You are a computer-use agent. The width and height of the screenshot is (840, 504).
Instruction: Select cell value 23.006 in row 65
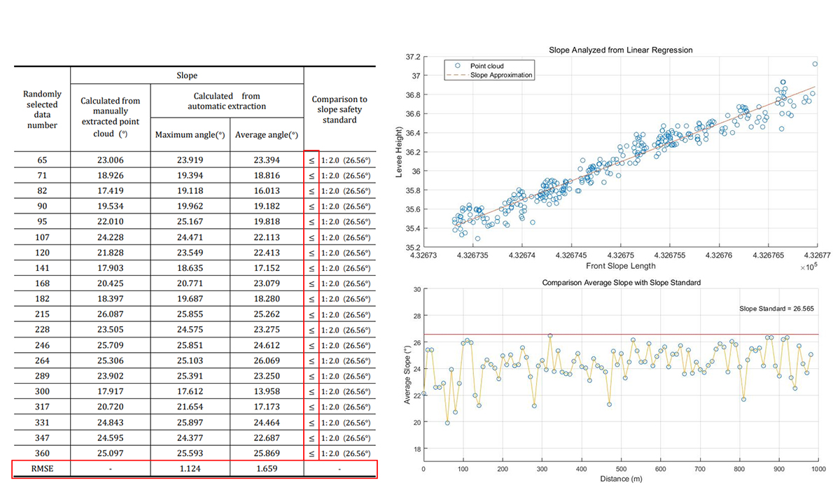pos(111,160)
